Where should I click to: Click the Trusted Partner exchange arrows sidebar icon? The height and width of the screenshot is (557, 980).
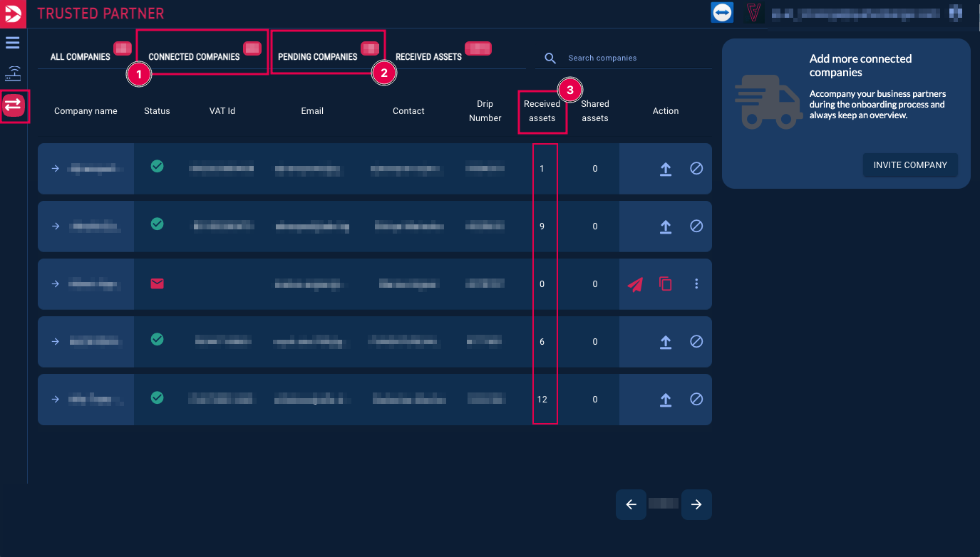[14, 105]
